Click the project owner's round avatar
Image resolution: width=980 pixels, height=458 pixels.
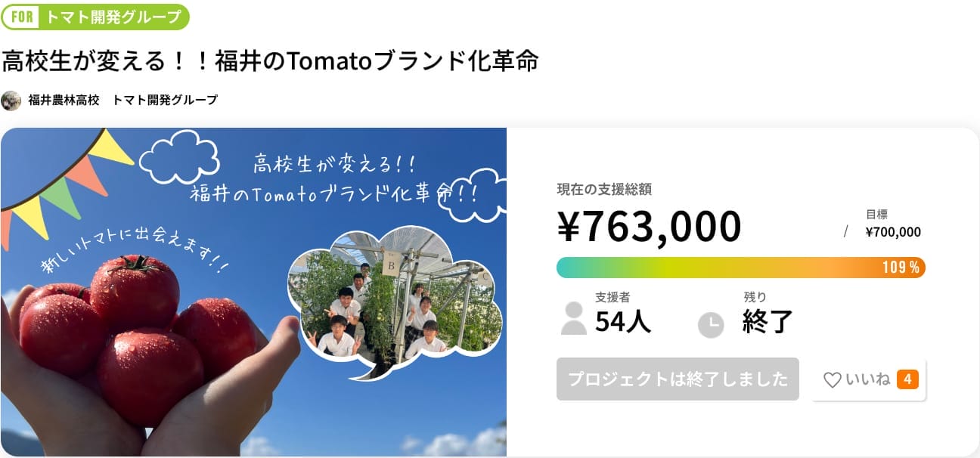[11, 101]
